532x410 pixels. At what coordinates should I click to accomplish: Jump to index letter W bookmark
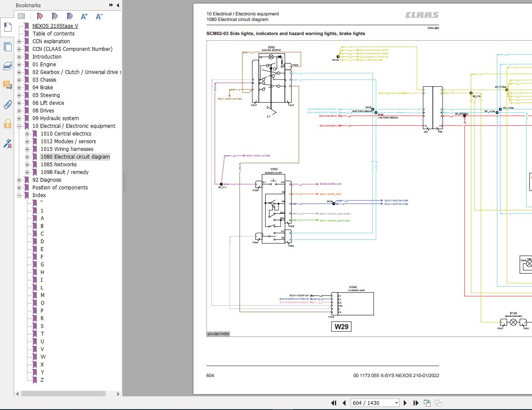[43, 357]
